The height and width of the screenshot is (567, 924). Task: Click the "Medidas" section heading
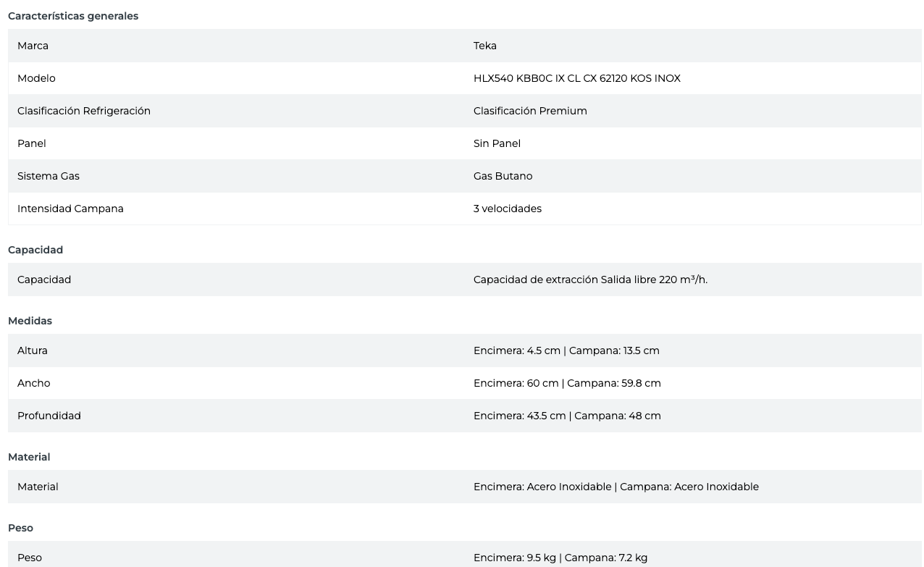[30, 321]
